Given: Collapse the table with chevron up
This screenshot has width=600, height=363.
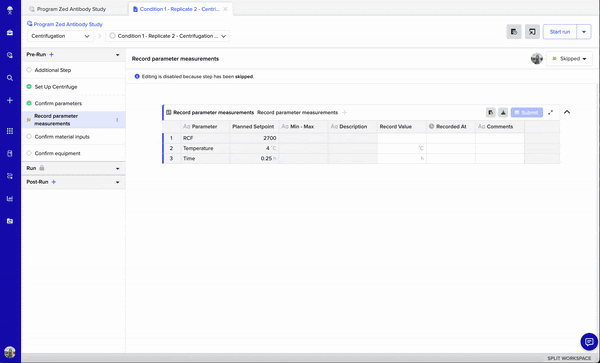Looking at the screenshot, I should click(x=567, y=112).
